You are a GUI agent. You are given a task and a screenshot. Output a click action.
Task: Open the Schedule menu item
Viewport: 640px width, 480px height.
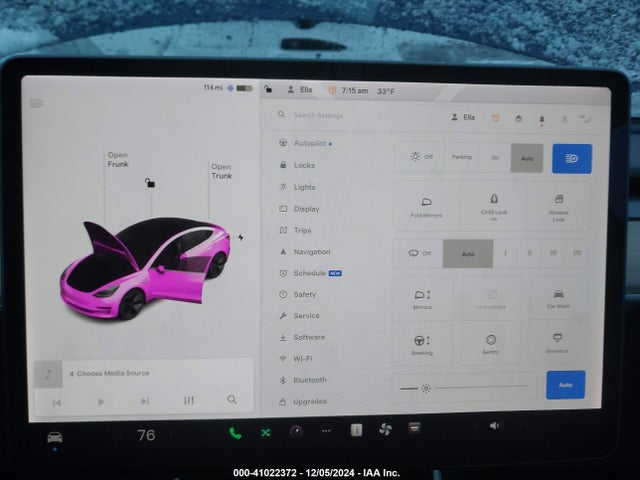310,273
